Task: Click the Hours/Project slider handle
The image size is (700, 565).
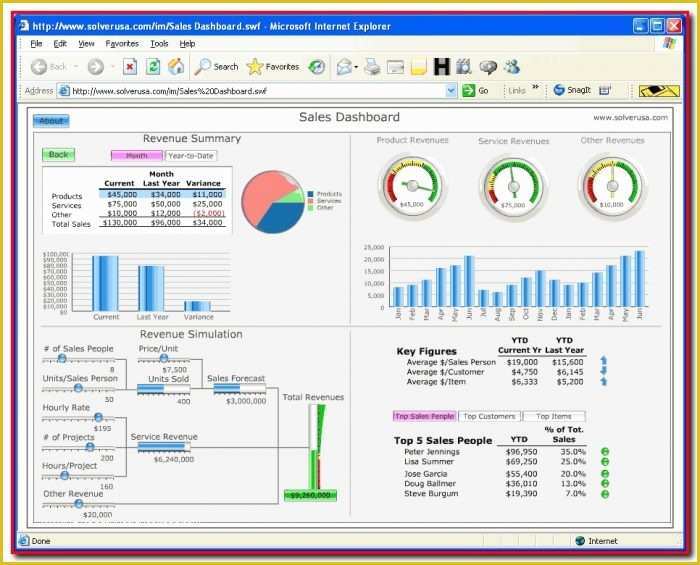Action: coord(64,475)
